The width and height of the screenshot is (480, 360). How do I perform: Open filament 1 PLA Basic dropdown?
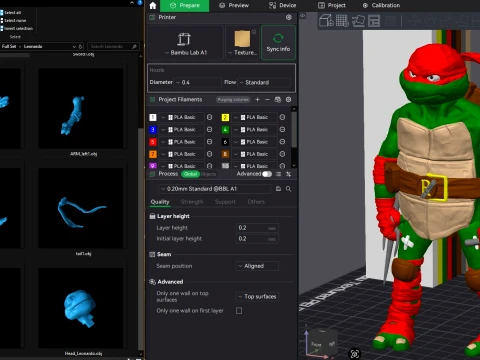coord(182,117)
